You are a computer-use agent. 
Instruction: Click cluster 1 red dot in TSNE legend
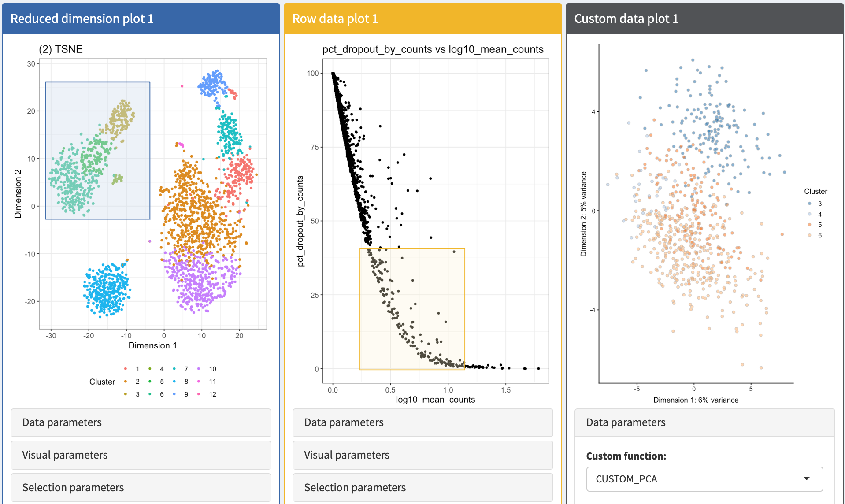[x=126, y=369]
